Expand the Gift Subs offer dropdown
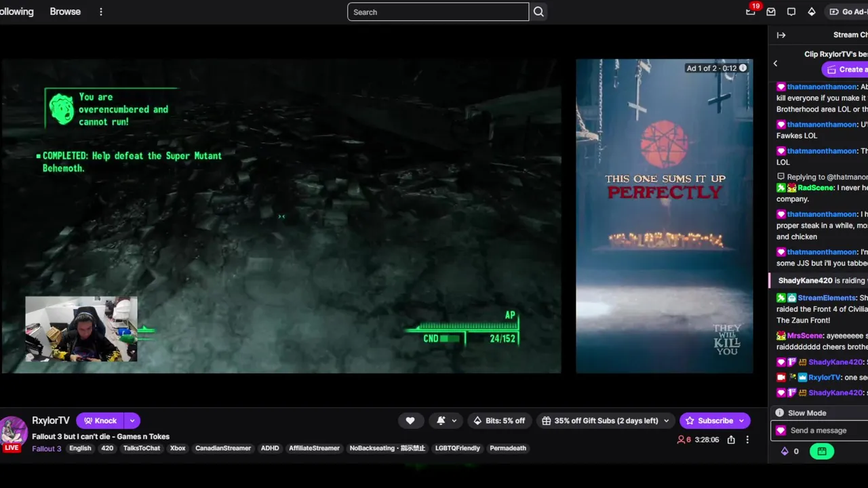 click(666, 420)
